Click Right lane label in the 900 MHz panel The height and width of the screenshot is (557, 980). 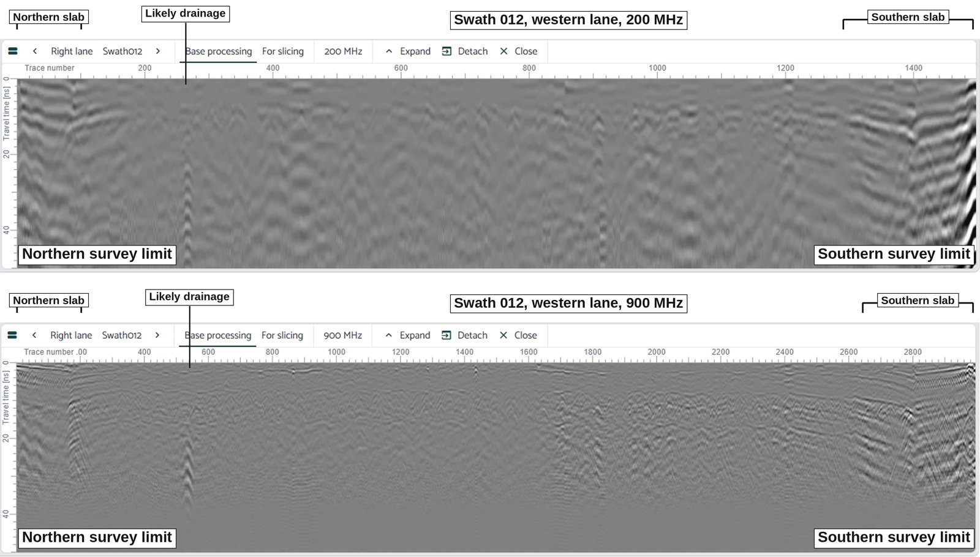click(x=71, y=335)
